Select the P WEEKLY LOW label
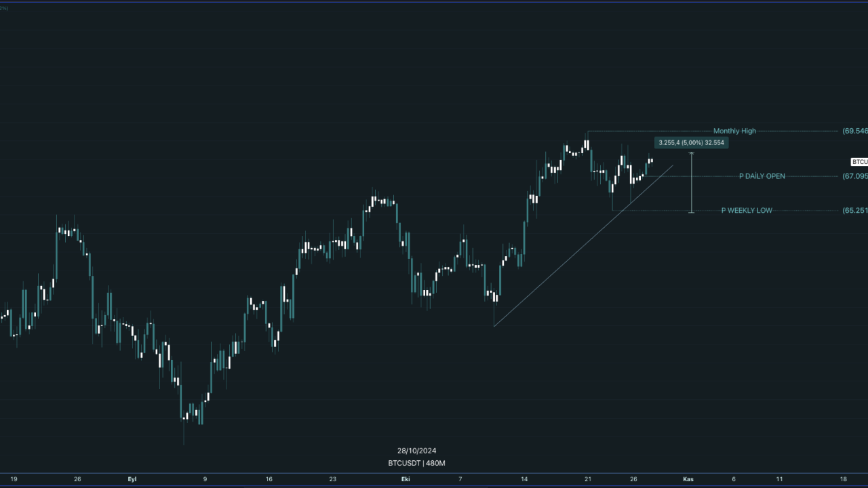Screen dimensions: 868x488 tap(746, 211)
